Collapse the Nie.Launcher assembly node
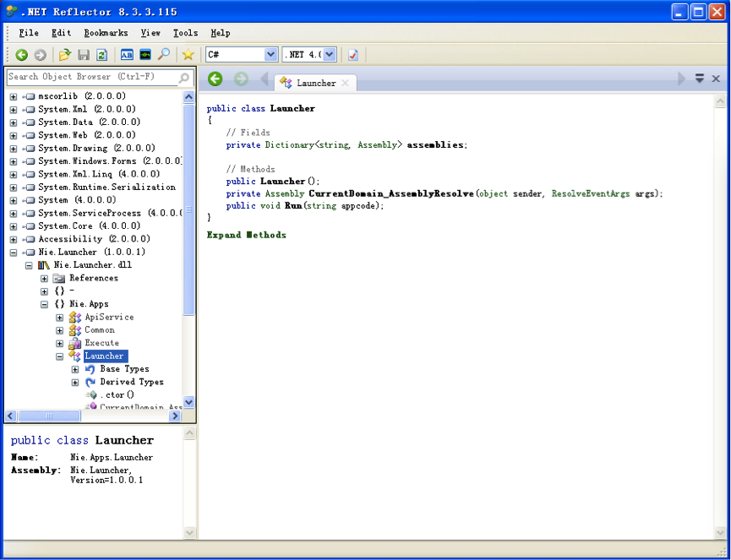The height and width of the screenshot is (560, 731). (13, 253)
